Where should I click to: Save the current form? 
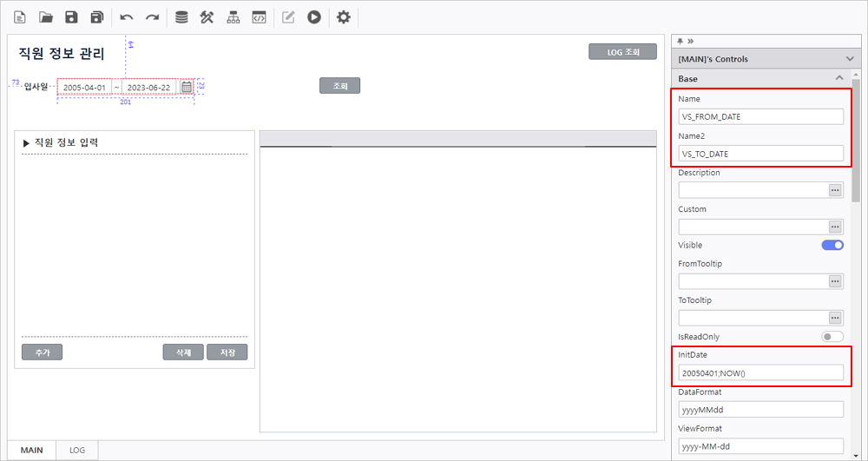(x=71, y=17)
